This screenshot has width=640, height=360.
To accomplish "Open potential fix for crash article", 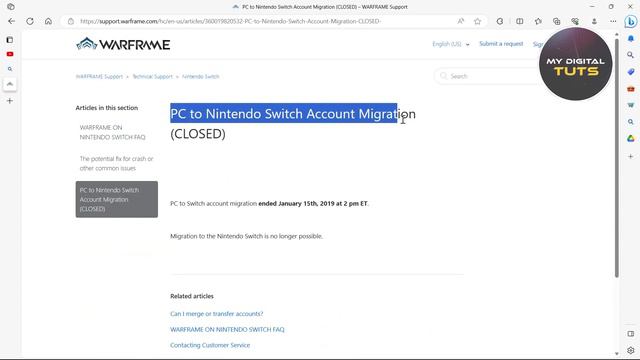I will click(x=116, y=163).
